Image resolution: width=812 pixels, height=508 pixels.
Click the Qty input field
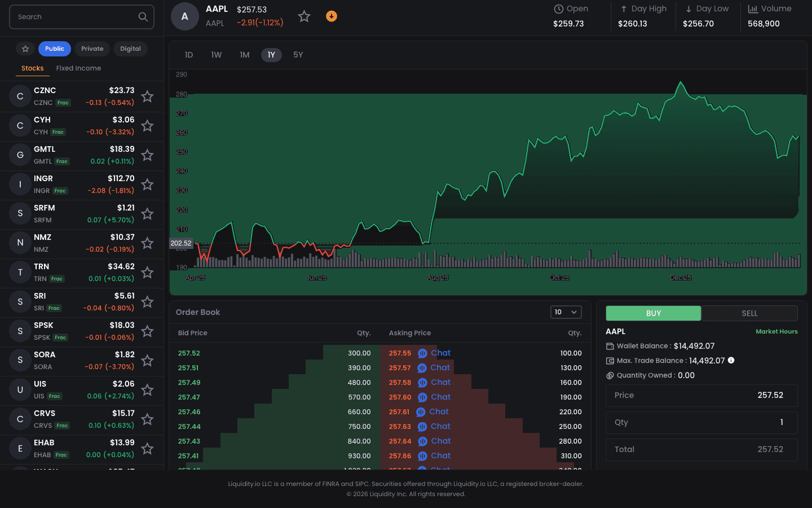[x=701, y=422]
